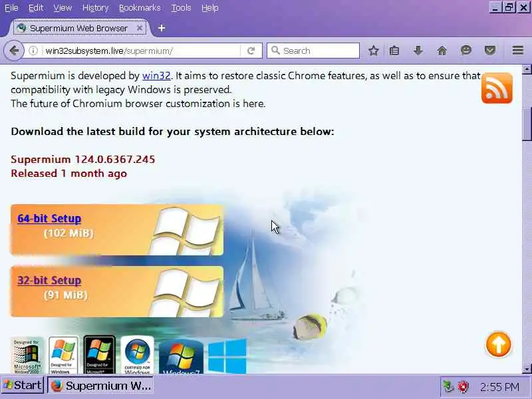
Task: Open the Edit menu
Action: point(36,8)
